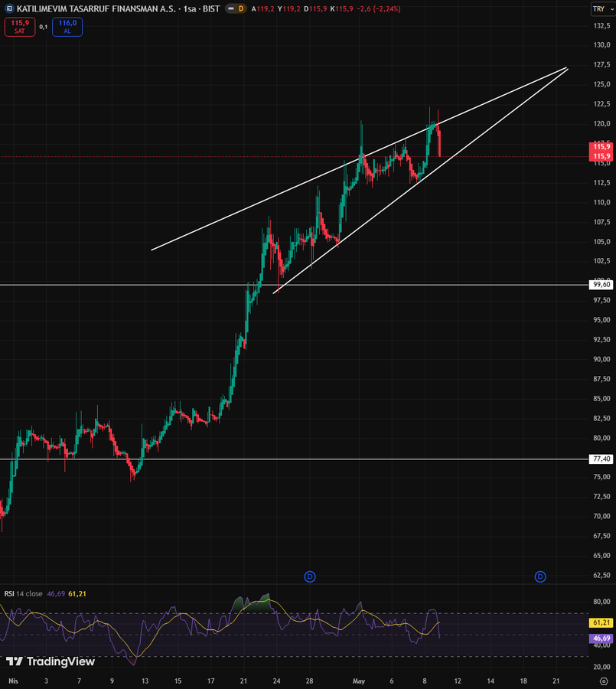
Task: Click the blue 116,0 AL buy button
Action: pos(67,27)
